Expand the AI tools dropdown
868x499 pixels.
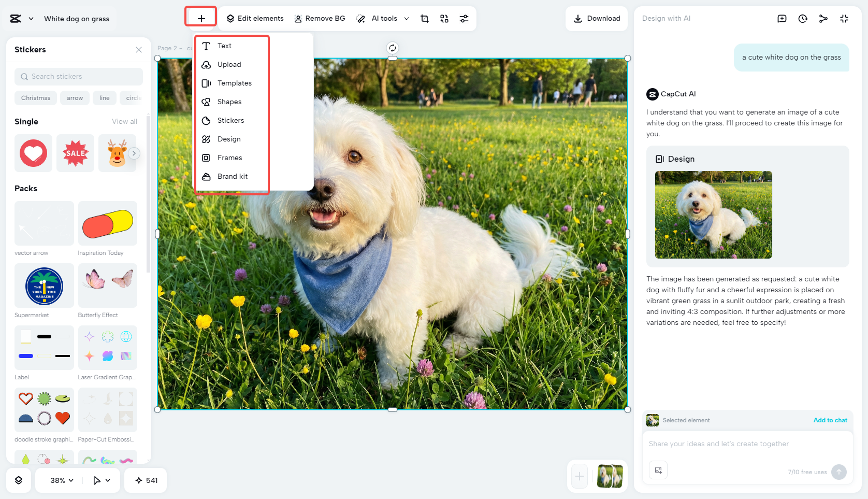coord(407,18)
